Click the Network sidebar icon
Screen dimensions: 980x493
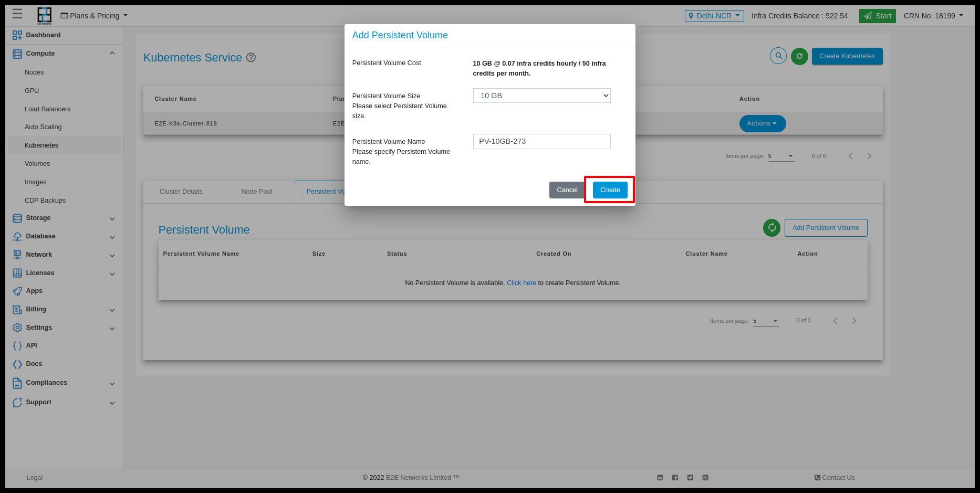(17, 255)
